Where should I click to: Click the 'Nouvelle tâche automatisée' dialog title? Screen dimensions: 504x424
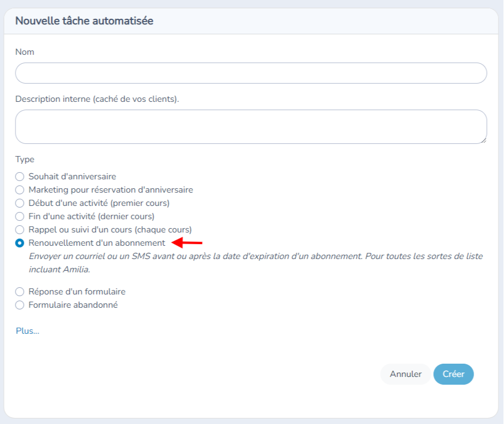point(85,21)
